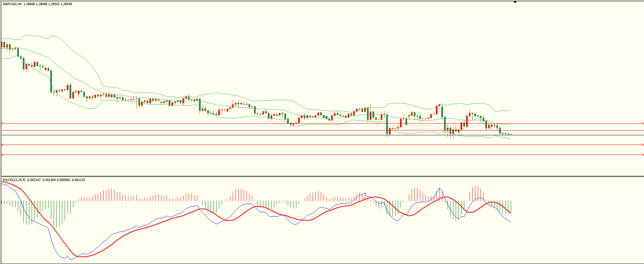644x264 pixels.
Task: Select left handle of the highest red horizontal line
Action: pos(2,123)
